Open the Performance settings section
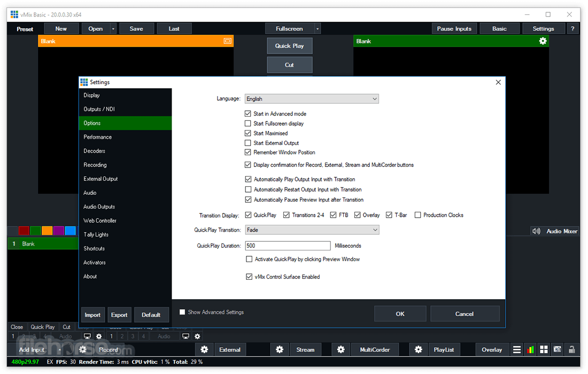The height and width of the screenshot is (374, 588). click(125, 137)
